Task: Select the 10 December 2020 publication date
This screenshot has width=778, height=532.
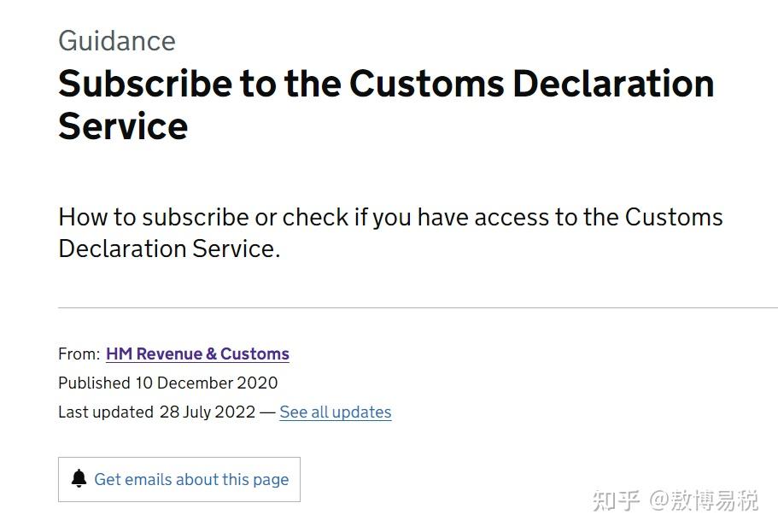Action: [206, 383]
